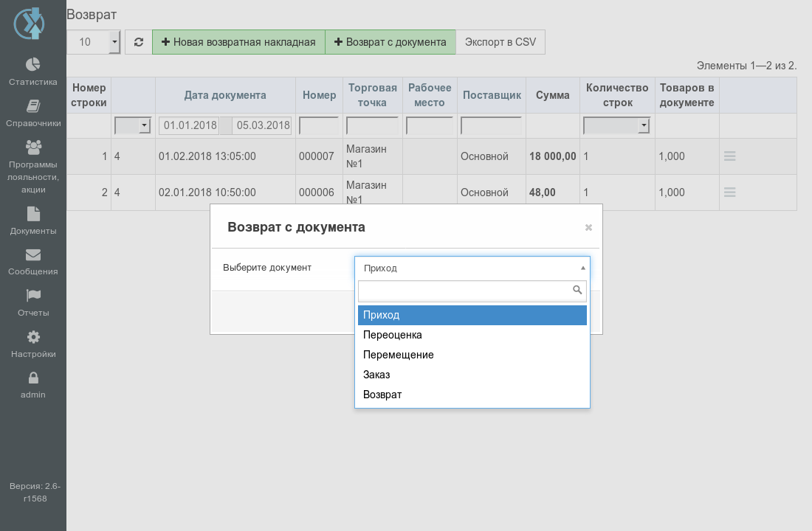Open row menu for document 000006

pyautogui.click(x=729, y=192)
